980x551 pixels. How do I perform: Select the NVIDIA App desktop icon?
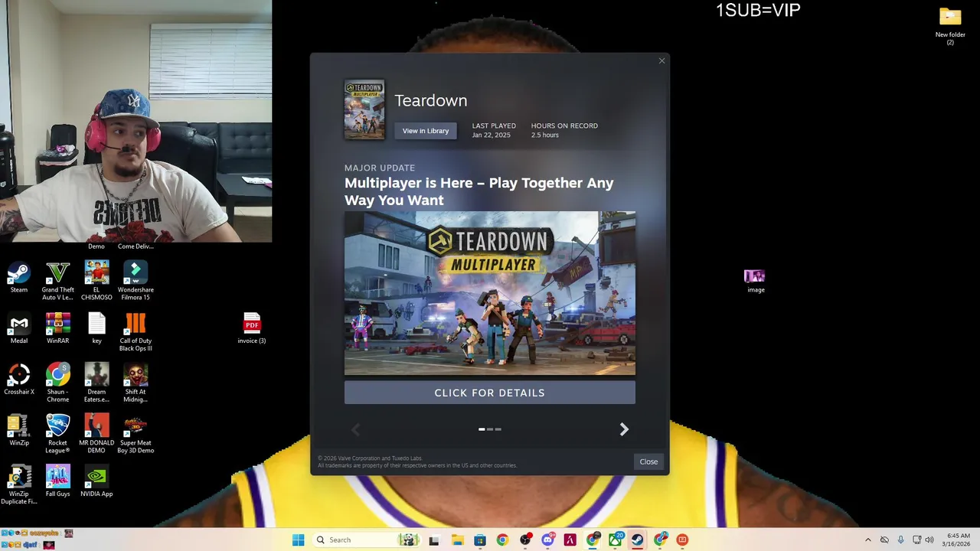click(96, 481)
